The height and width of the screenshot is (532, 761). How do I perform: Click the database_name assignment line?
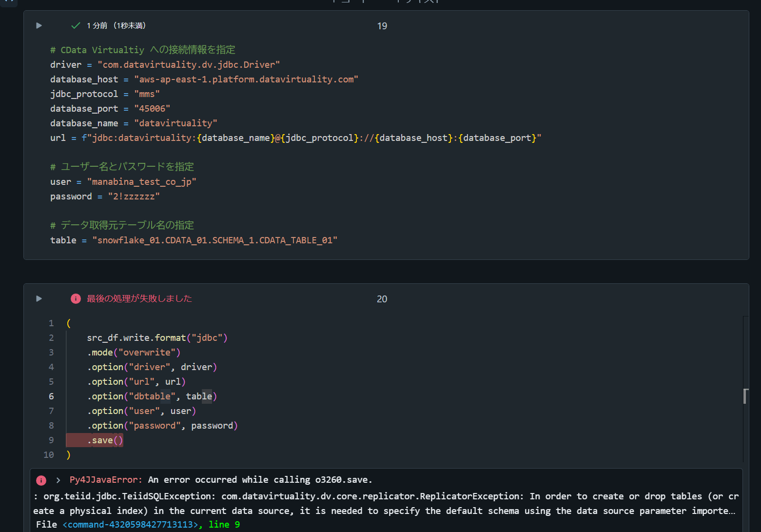[x=134, y=123]
